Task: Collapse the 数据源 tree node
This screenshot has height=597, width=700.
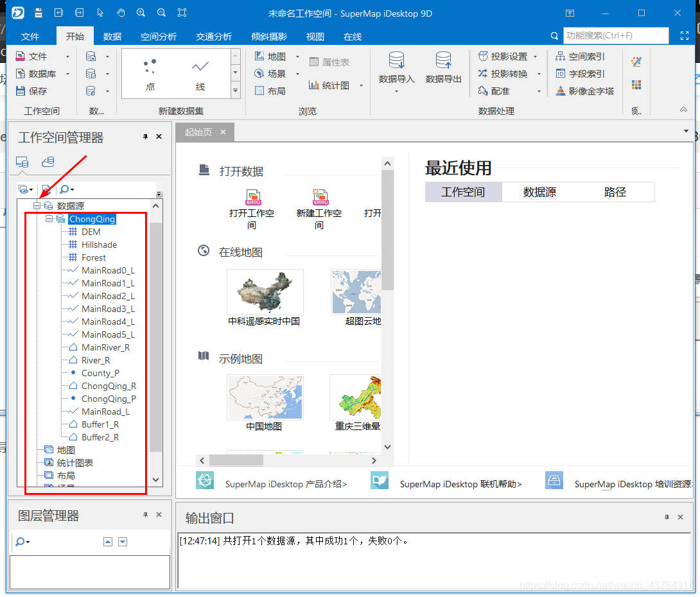Action: click(x=37, y=205)
